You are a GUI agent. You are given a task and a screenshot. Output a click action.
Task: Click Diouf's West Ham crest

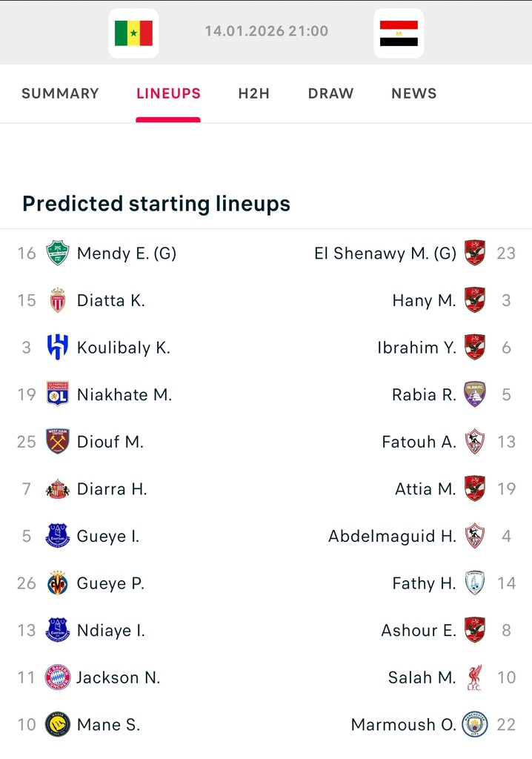click(x=58, y=442)
